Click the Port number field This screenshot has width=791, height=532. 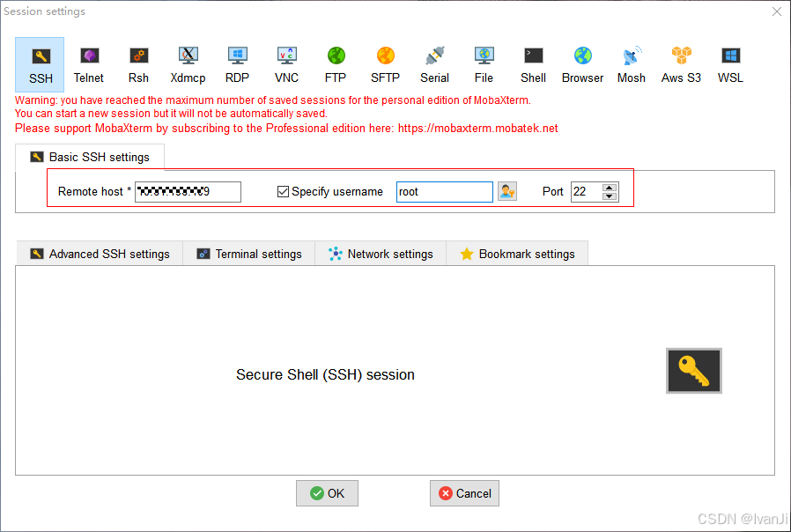(x=586, y=192)
